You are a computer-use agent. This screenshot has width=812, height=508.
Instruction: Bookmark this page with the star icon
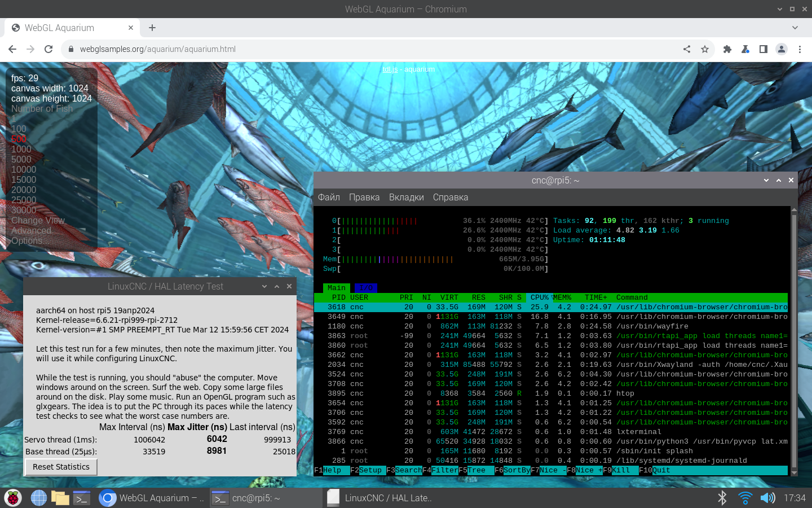coord(705,49)
